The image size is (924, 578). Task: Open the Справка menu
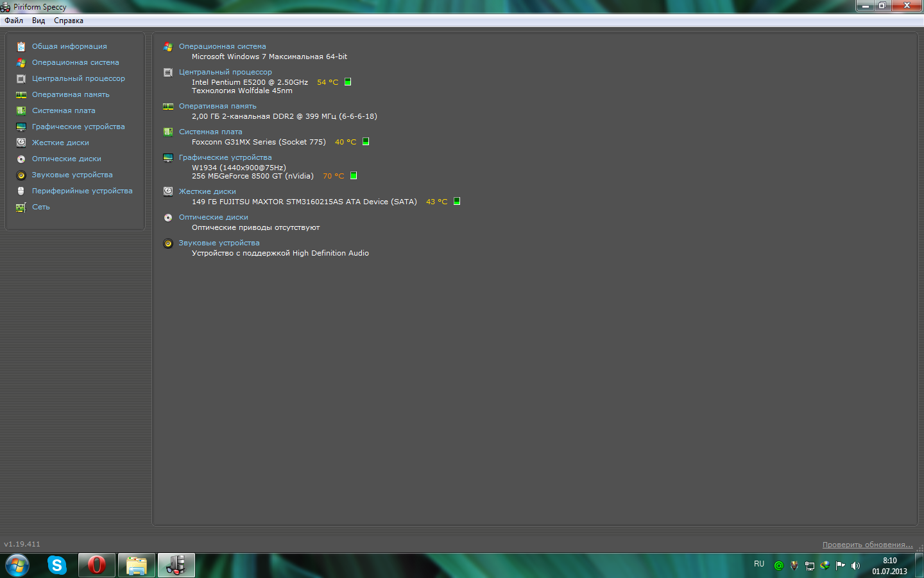pyautogui.click(x=69, y=21)
